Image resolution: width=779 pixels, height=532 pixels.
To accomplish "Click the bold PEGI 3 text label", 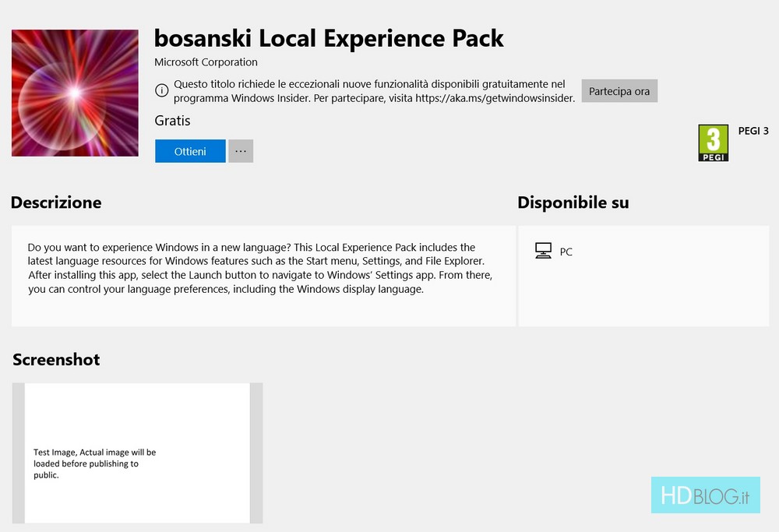I will click(x=753, y=131).
